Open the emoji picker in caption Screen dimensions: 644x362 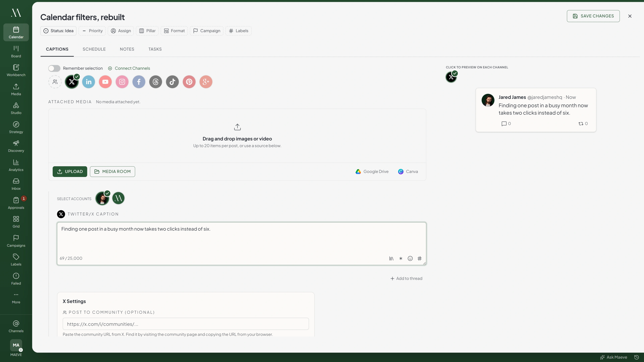tap(410, 259)
